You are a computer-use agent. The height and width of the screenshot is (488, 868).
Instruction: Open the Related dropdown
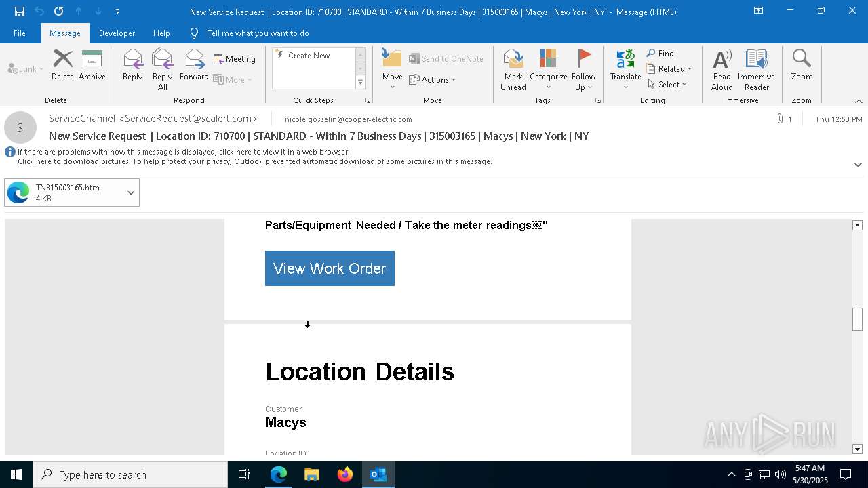coord(669,69)
